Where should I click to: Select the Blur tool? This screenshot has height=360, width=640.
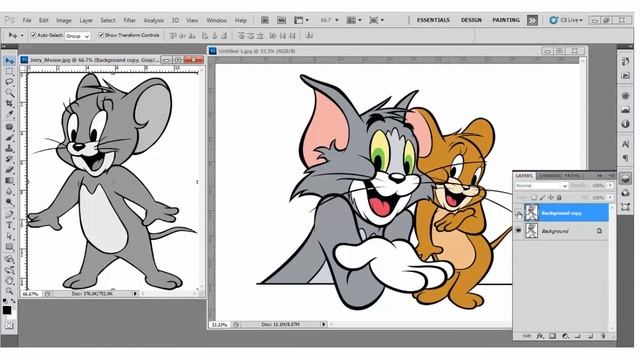pyautogui.click(x=9, y=191)
